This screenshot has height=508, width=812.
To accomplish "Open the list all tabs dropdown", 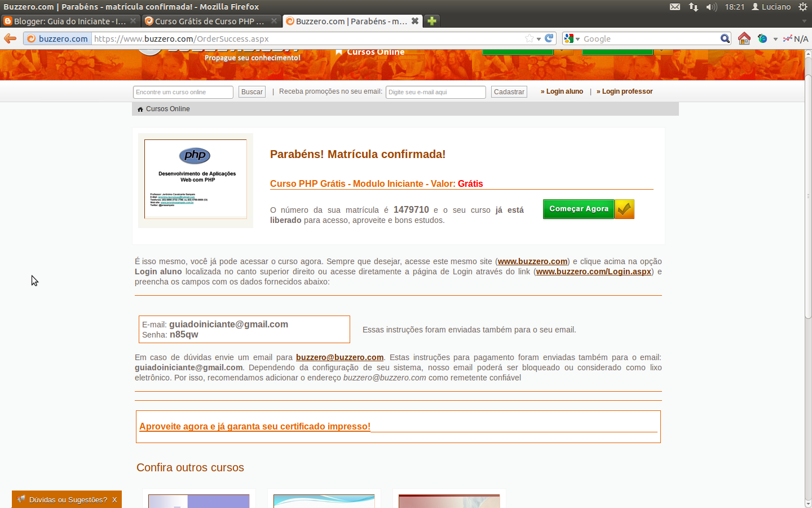I will coord(804,21).
